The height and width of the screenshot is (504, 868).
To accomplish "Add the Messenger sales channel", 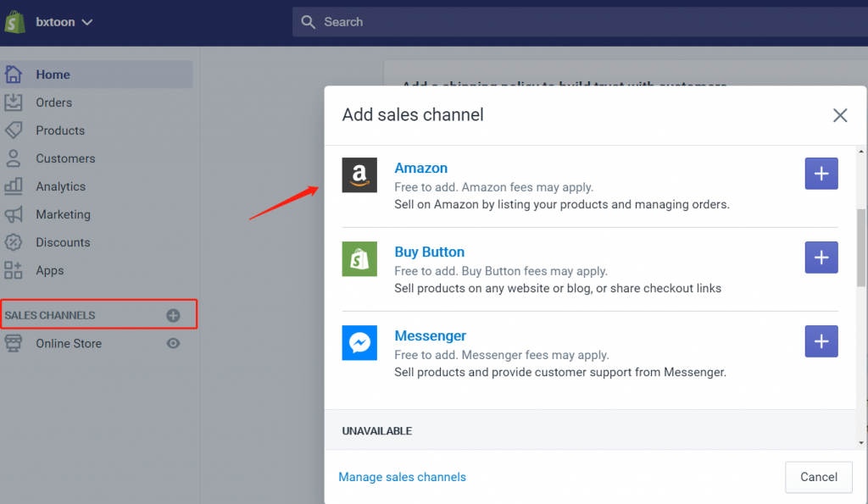I will pyautogui.click(x=821, y=341).
